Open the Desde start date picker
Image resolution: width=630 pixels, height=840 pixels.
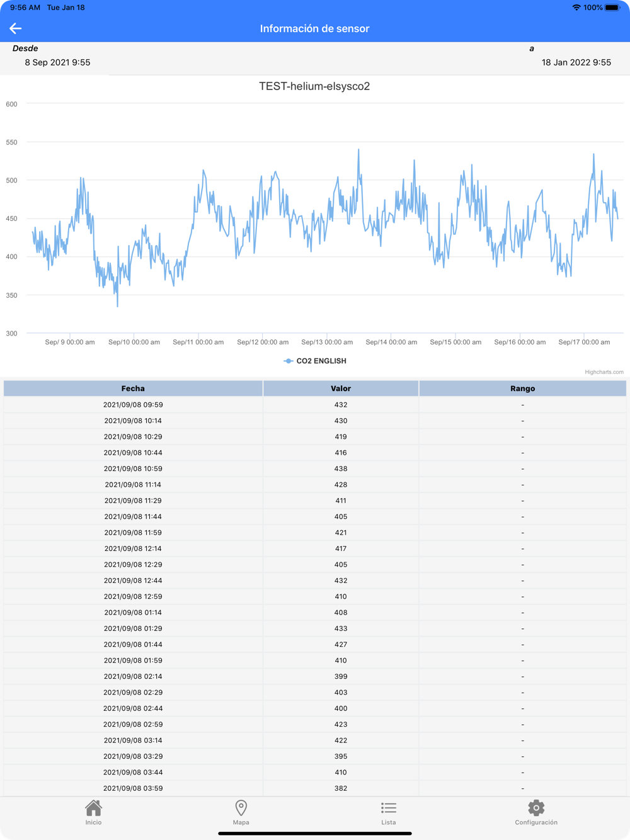[57, 62]
